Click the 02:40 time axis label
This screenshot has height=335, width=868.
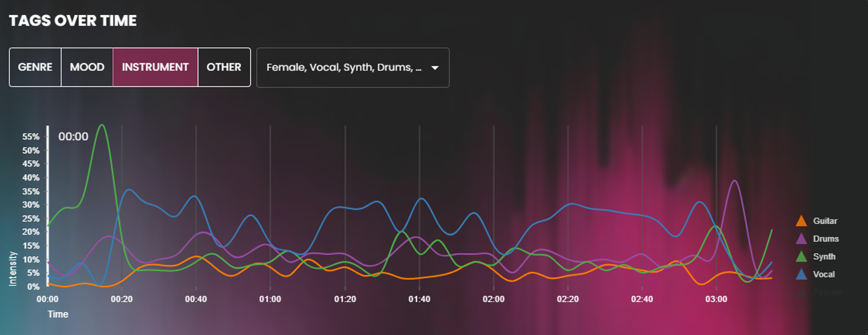point(642,299)
